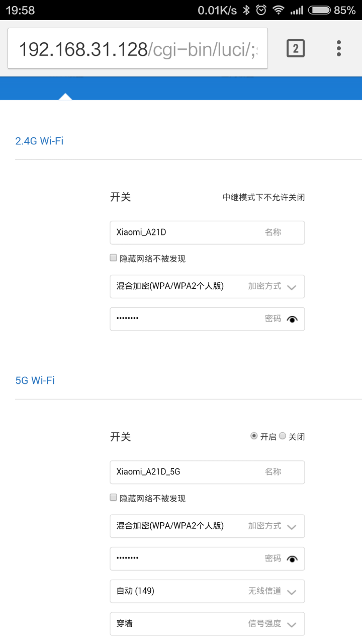Viewport: 362px width, 644px height.
Task: Tap the Bluetooth status bar icon
Action: 246,10
